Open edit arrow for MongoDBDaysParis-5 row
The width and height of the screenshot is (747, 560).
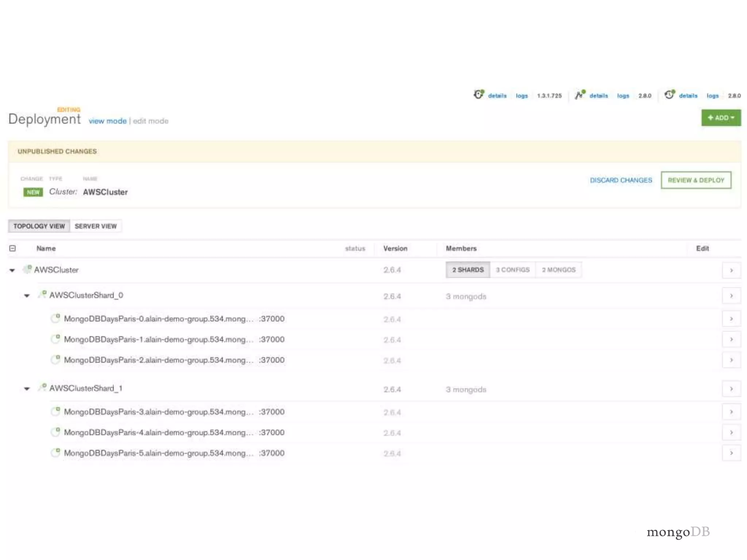(731, 453)
